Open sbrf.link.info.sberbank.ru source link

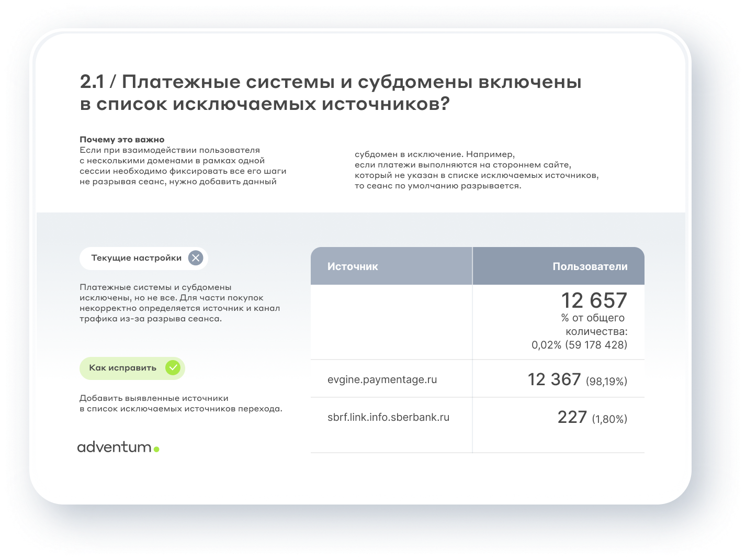coord(389,417)
